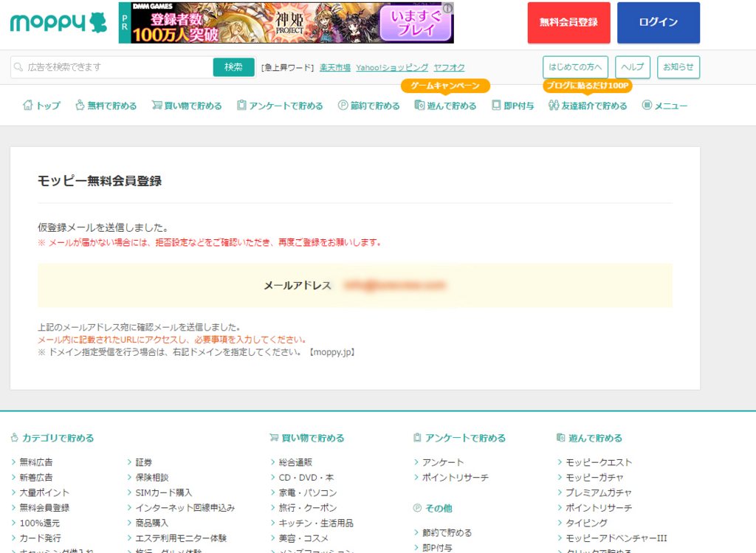Image resolution: width=756 pixels, height=553 pixels.
Task: Click the ヘルプ button
Action: [x=633, y=67]
